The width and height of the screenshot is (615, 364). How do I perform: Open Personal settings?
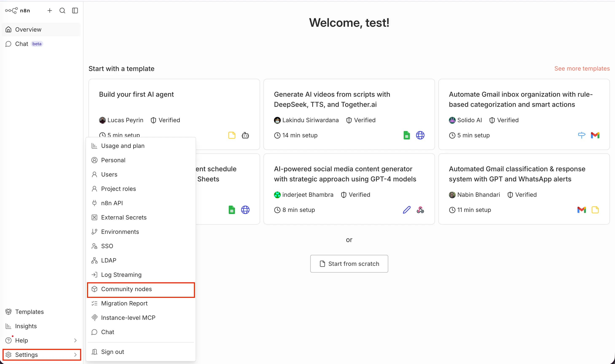click(141, 160)
